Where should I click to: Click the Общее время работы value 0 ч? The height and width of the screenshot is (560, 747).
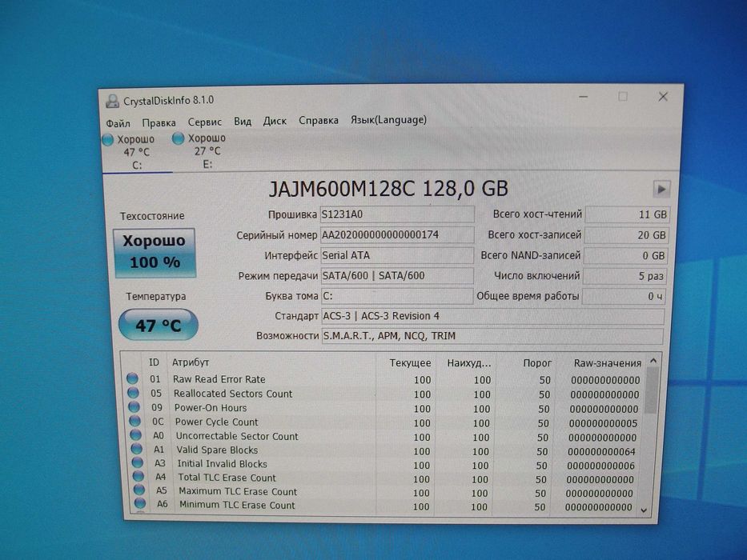[623, 296]
